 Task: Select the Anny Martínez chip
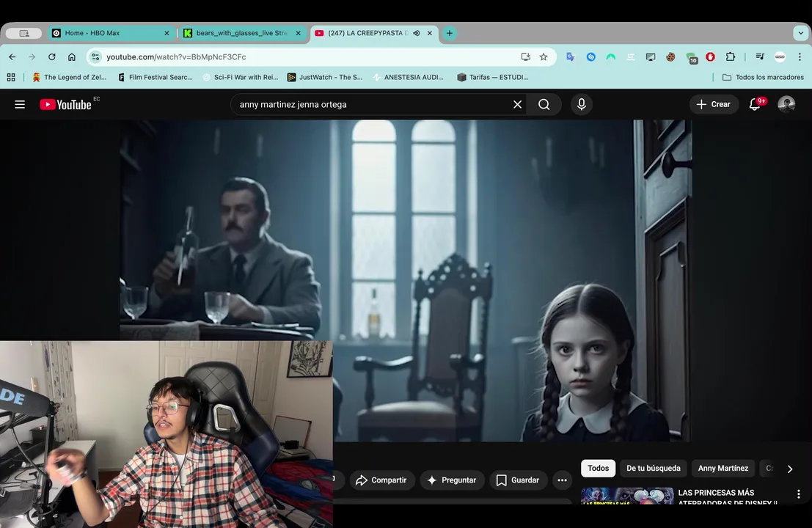(x=723, y=468)
